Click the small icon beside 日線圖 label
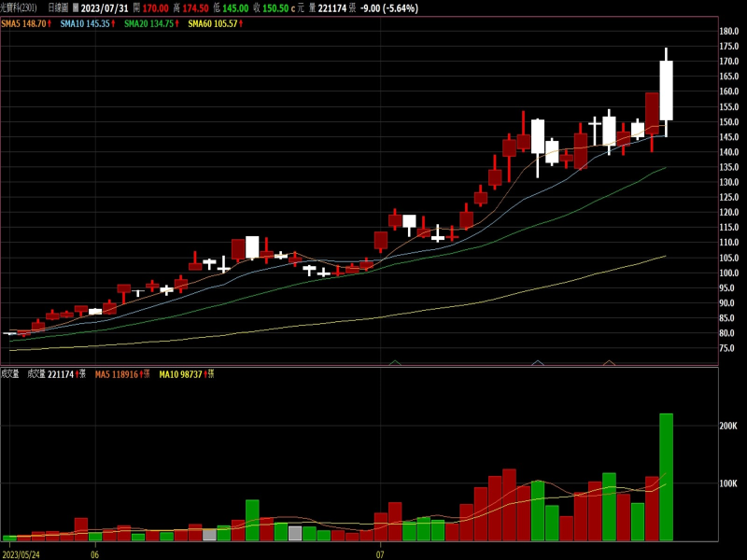The height and width of the screenshot is (560, 747). (76, 8)
